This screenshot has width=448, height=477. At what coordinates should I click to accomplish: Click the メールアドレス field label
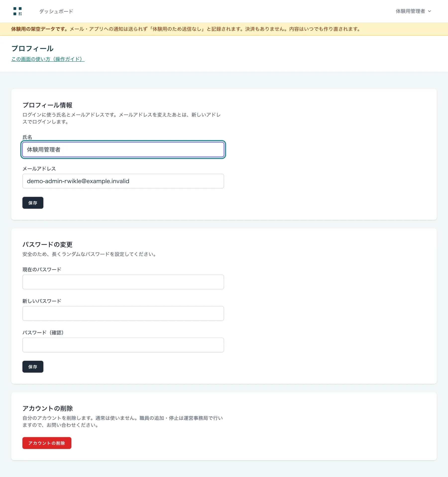click(39, 169)
